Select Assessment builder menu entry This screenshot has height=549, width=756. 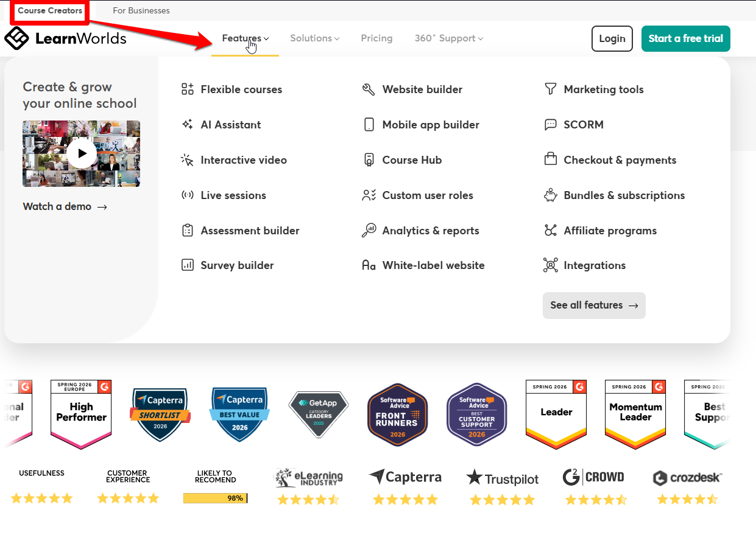(x=250, y=231)
